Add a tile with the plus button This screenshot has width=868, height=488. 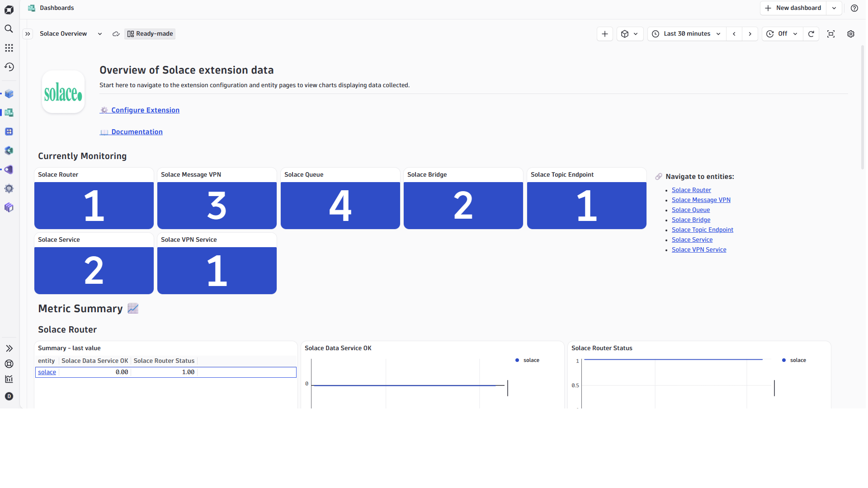[x=604, y=34]
